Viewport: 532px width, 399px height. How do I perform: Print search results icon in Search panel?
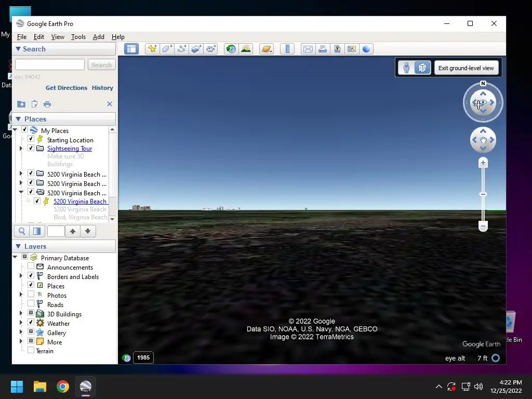pyautogui.click(x=47, y=104)
